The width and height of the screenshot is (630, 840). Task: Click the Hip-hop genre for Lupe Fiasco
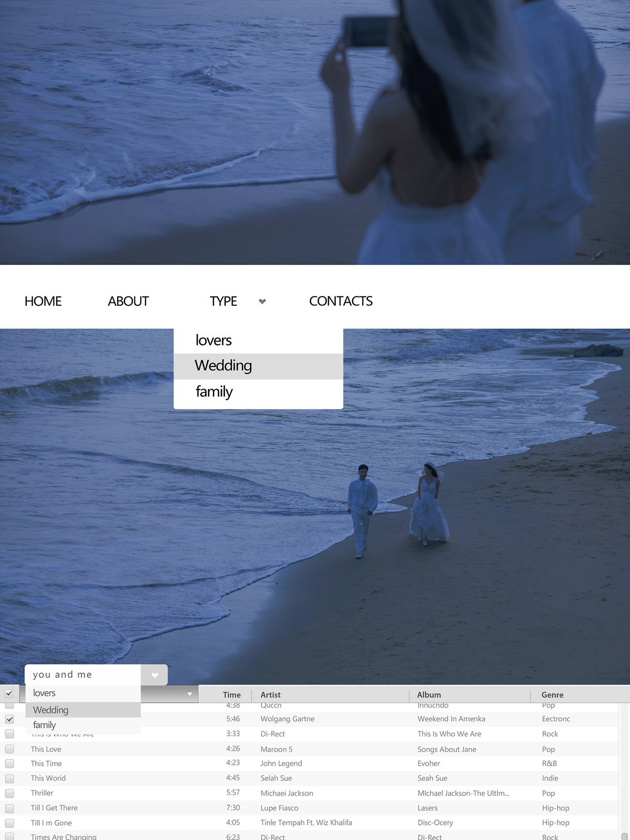click(x=556, y=808)
